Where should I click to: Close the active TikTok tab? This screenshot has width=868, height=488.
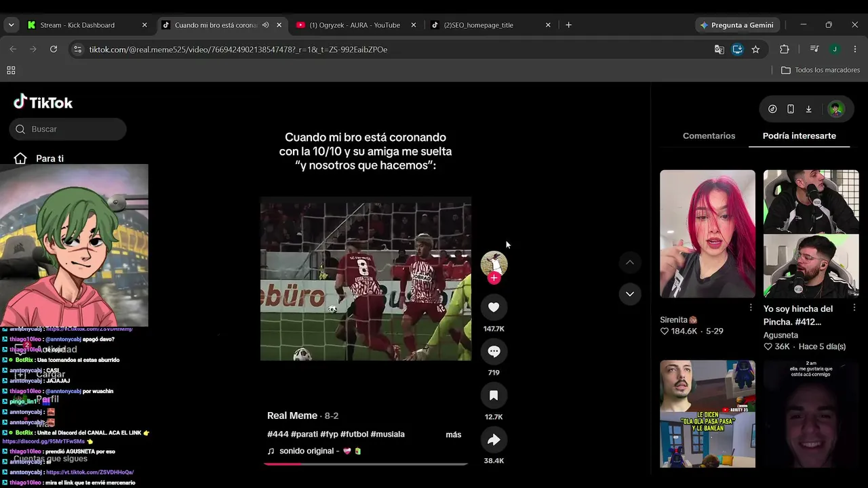click(x=279, y=25)
